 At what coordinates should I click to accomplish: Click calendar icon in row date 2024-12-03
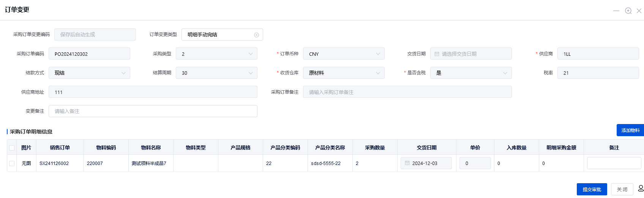pyautogui.click(x=407, y=163)
